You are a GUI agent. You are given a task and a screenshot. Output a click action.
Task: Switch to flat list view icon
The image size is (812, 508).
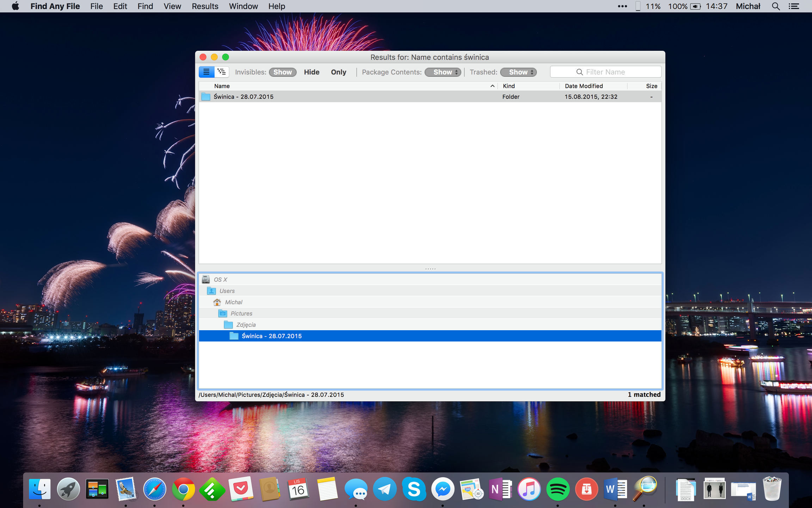[206, 72]
